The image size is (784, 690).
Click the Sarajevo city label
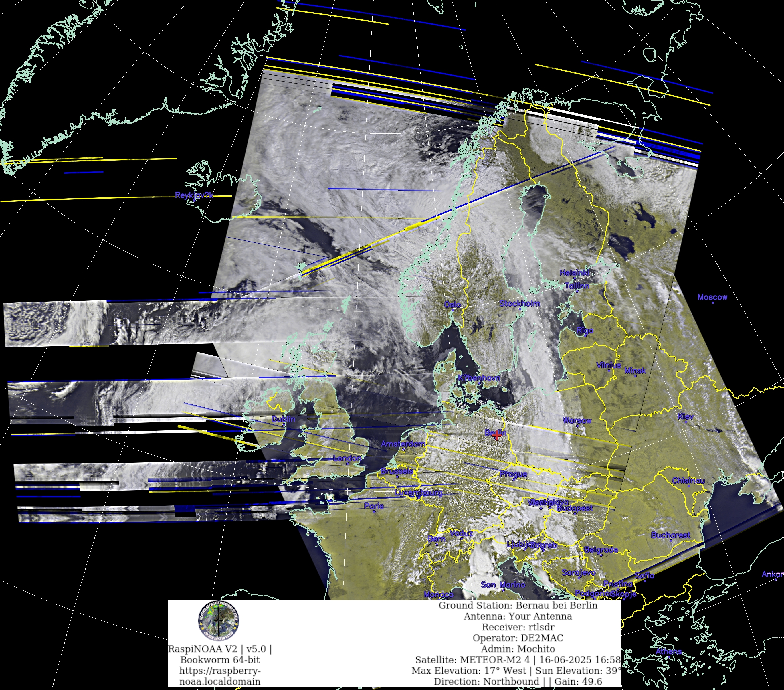coord(579,572)
